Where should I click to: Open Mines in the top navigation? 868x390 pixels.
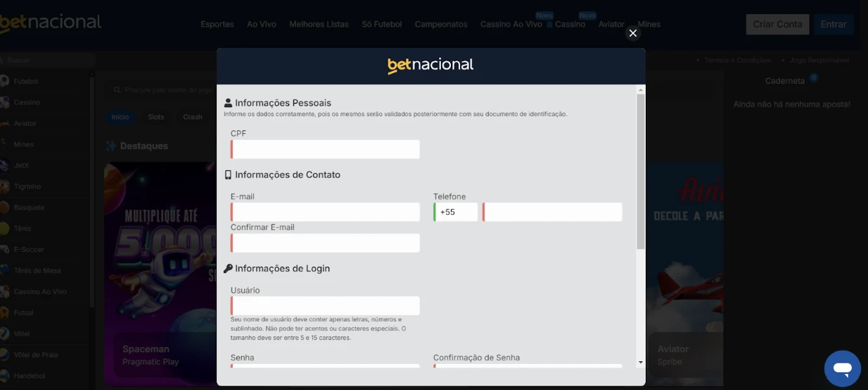649,24
